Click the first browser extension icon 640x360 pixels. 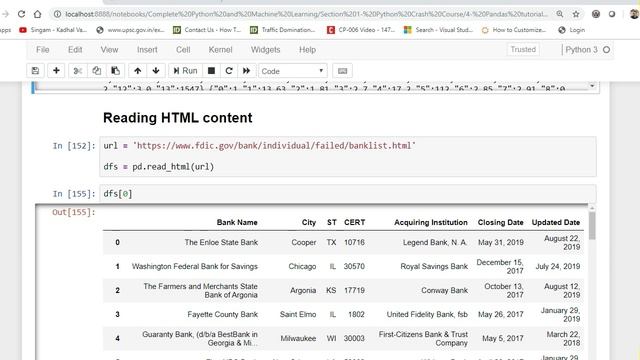[596, 14]
